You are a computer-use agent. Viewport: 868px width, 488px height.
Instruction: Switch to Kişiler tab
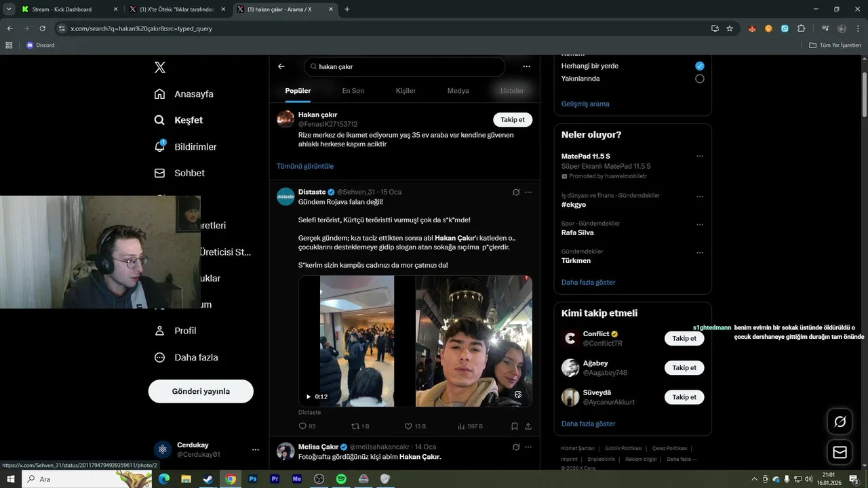[x=406, y=91]
